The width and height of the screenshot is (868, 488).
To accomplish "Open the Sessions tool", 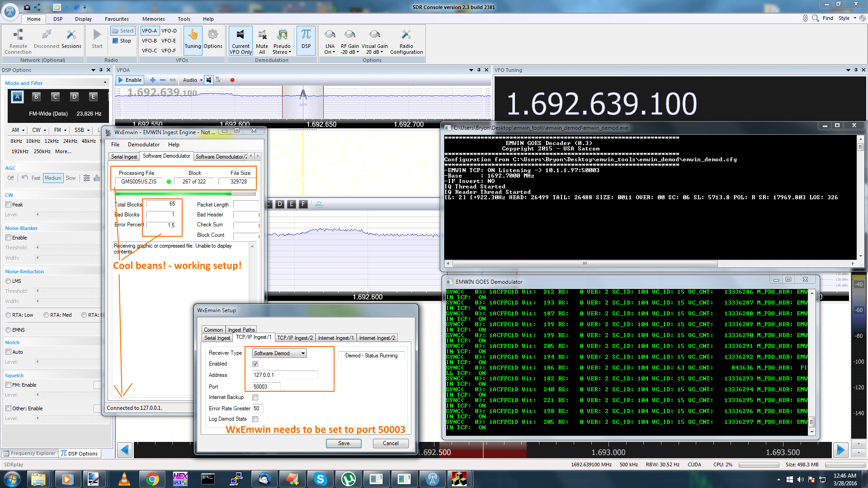I will tap(71, 38).
